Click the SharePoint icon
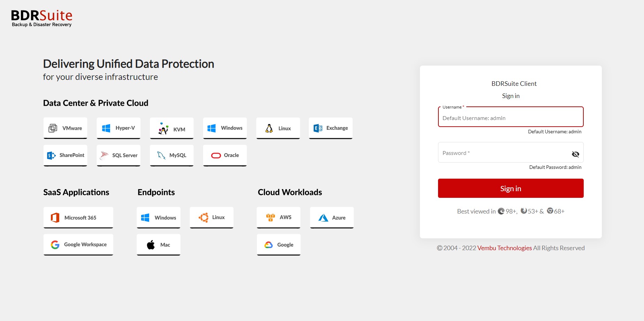Viewport: 644px width, 321px height. tap(51, 155)
